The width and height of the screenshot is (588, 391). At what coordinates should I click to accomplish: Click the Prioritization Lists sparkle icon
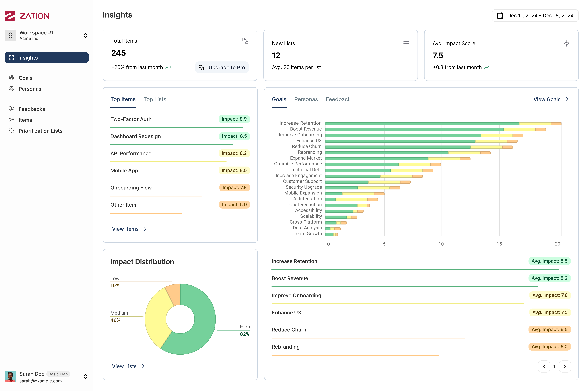(11, 131)
